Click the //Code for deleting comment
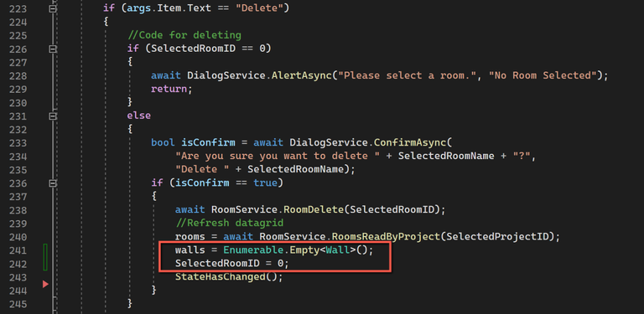Viewport: 644px width, 314px height. click(184, 35)
